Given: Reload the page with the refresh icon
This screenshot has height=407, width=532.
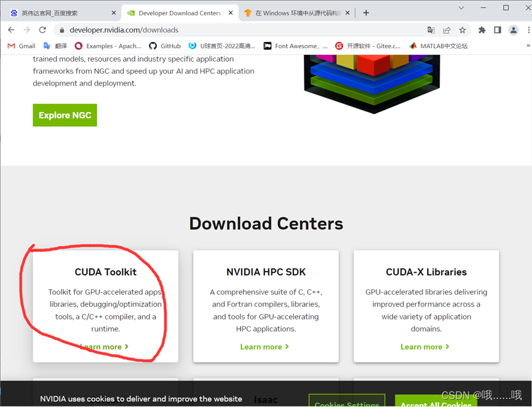Looking at the screenshot, I should (42, 30).
